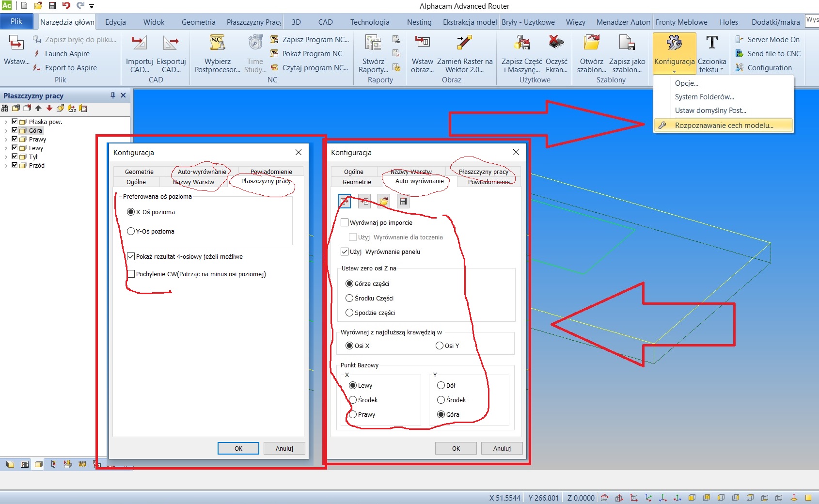Viewport: 819px width, 504px height.
Task: Switch to the Technologia ribbon tab
Action: (x=370, y=22)
